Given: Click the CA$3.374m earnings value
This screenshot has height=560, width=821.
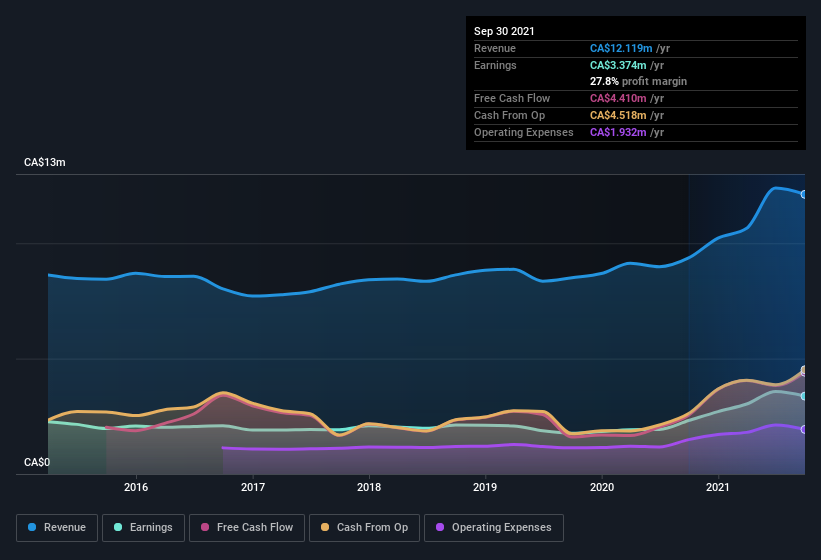Looking at the screenshot, I should 618,65.
